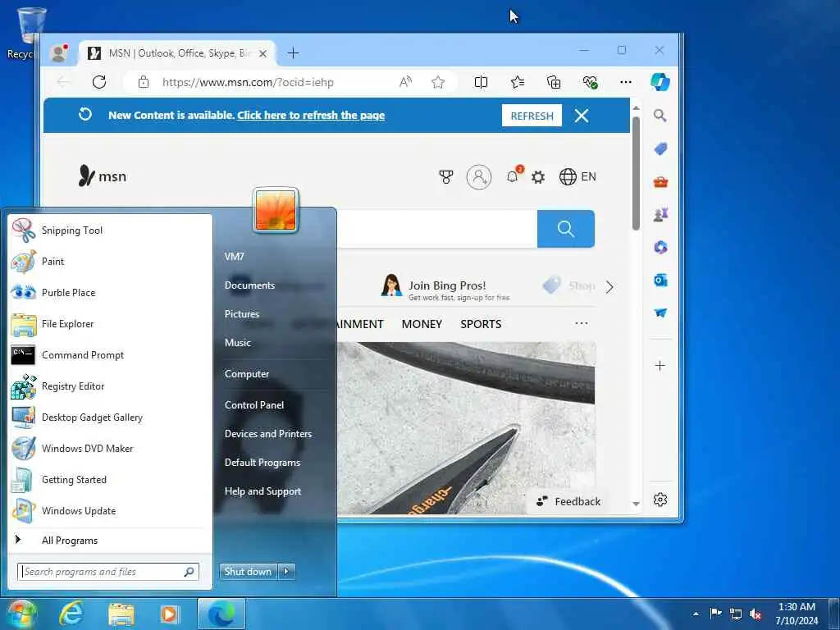Open Devices and Printers
The width and height of the screenshot is (840, 630).
[x=268, y=433]
